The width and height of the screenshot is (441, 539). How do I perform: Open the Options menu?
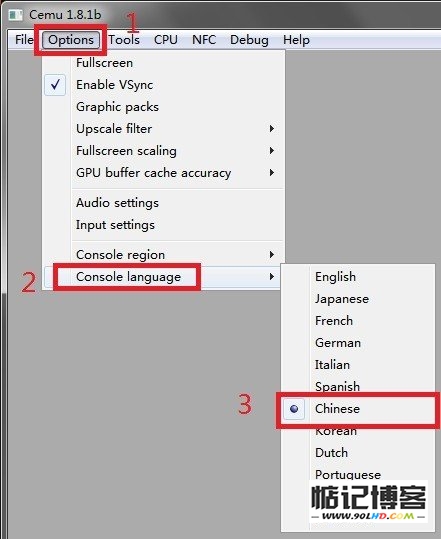pos(71,40)
